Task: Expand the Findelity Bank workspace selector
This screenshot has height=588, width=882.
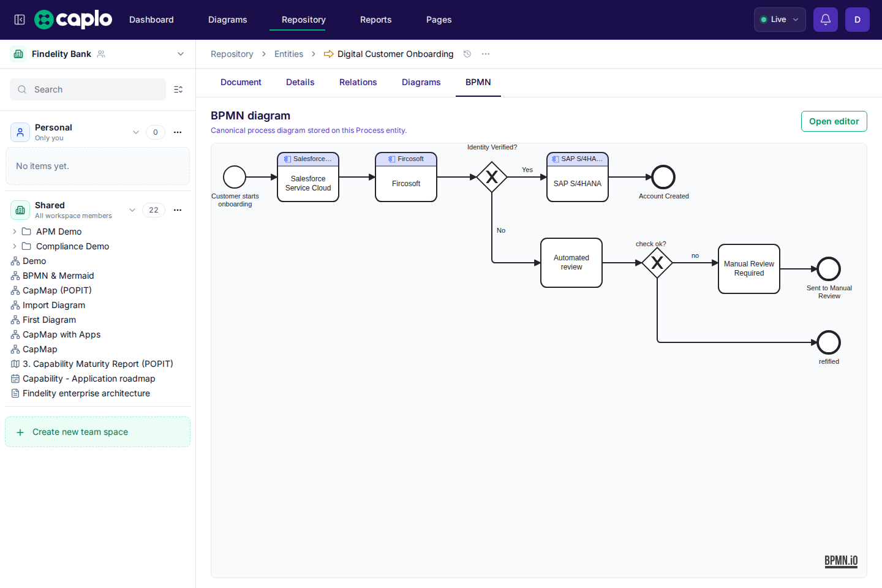Action: (x=181, y=54)
